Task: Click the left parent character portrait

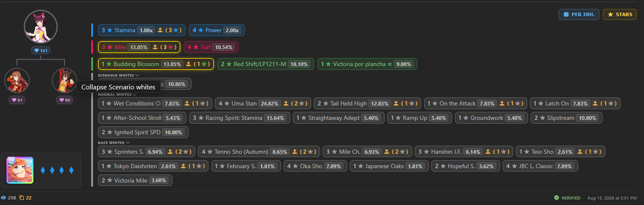Action: [17, 80]
